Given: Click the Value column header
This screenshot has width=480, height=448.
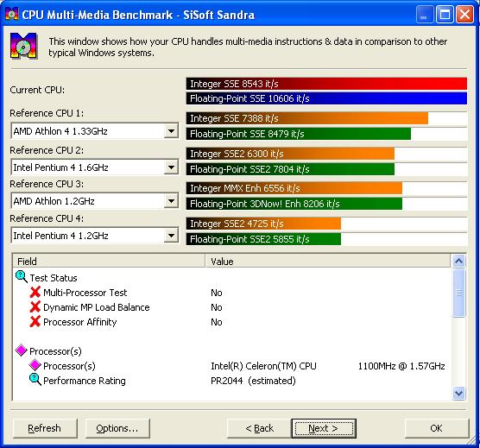Looking at the screenshot, I should [x=328, y=262].
